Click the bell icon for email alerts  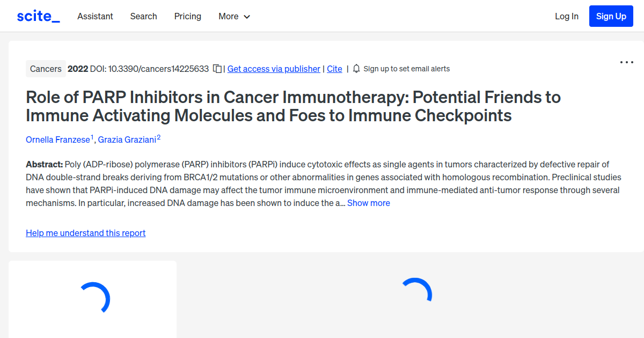356,69
